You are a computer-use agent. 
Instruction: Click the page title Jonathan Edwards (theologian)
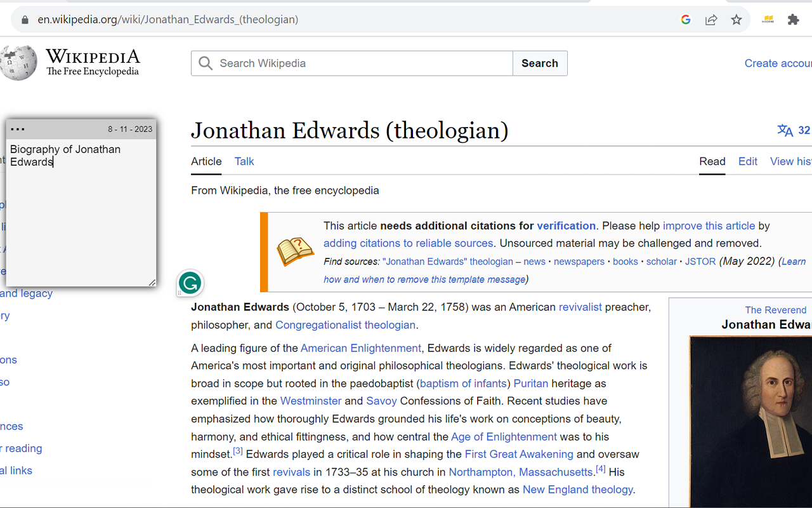[x=350, y=130]
